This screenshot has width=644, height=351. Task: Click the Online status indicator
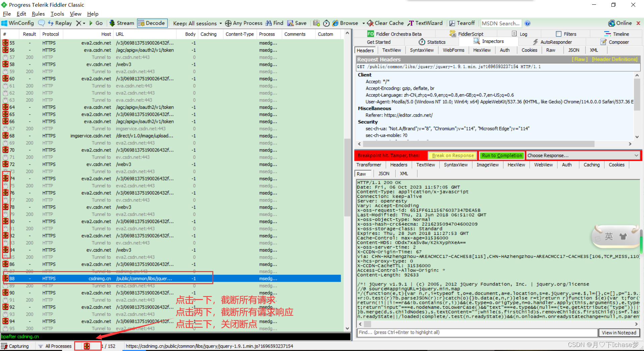[x=620, y=23]
